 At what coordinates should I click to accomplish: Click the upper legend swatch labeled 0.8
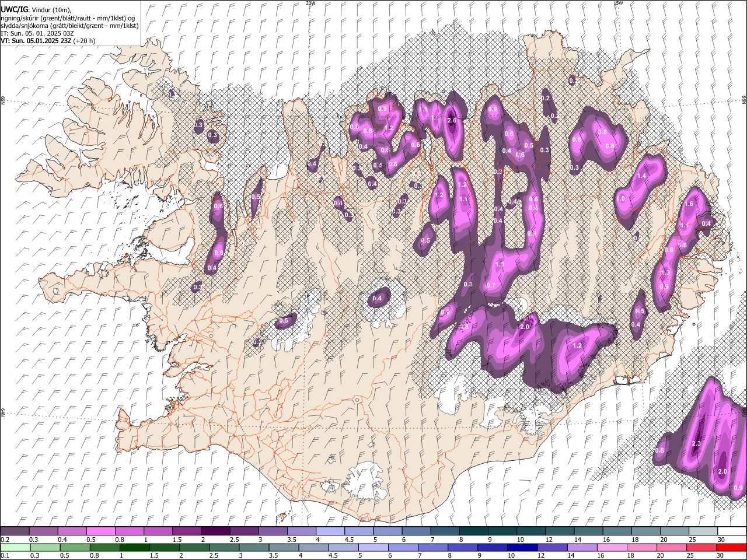(x=130, y=531)
